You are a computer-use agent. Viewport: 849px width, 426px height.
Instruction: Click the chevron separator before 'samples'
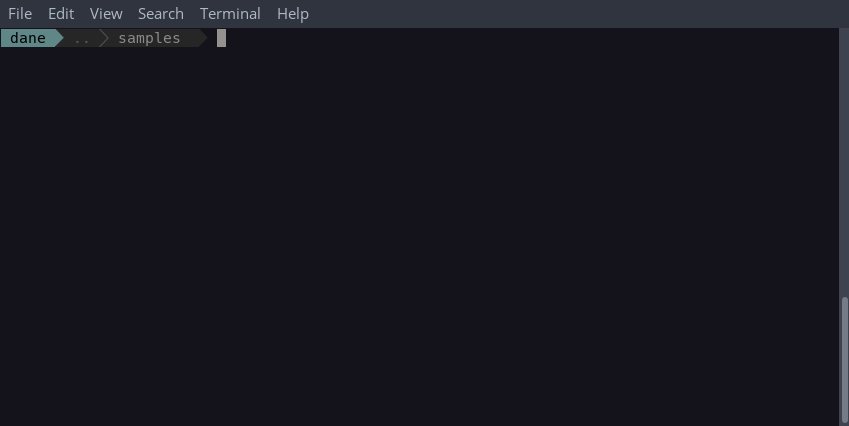click(x=104, y=38)
